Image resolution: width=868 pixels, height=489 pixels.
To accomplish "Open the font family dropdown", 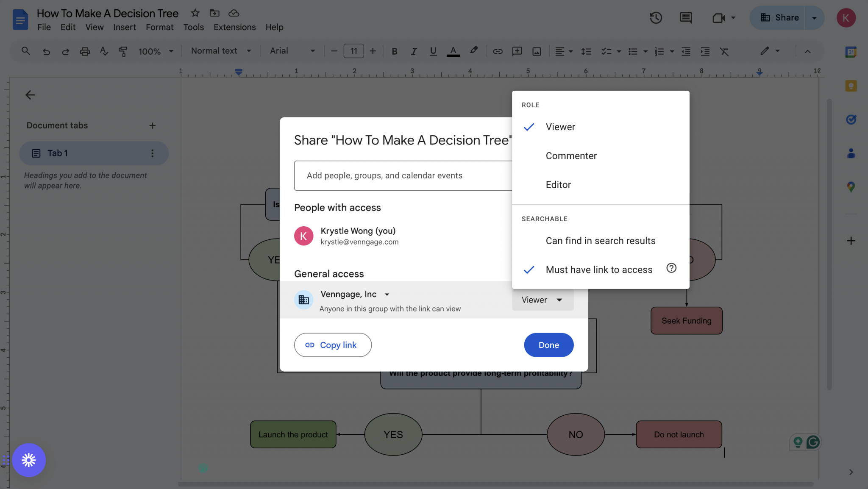I will coord(292,51).
